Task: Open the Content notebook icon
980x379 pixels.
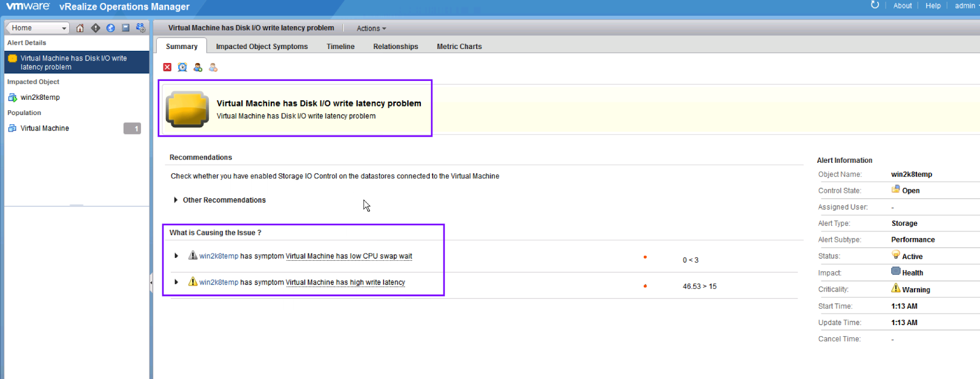Action: tap(126, 28)
